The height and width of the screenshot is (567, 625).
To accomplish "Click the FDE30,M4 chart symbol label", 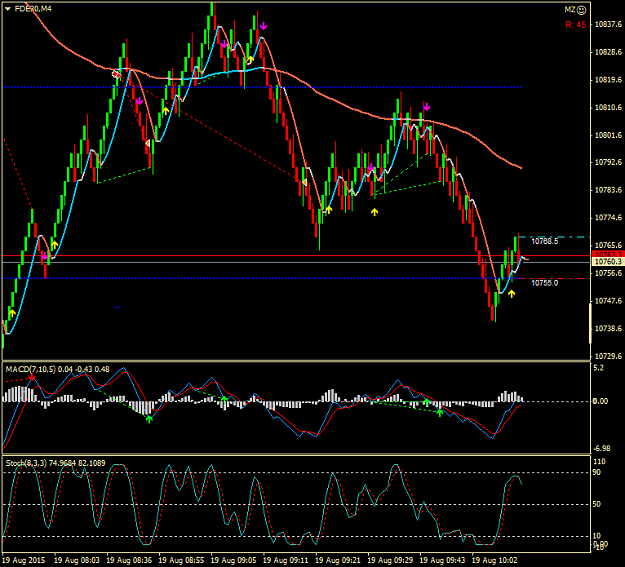I will pos(33,9).
